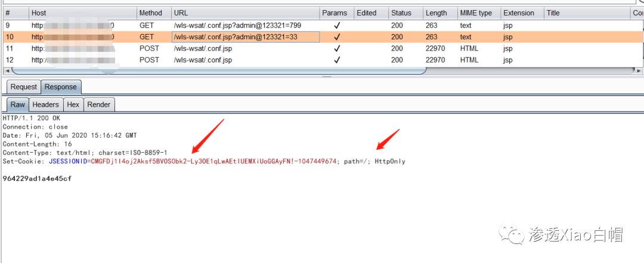
Task: Sort by the Edited column header
Action: click(x=371, y=13)
